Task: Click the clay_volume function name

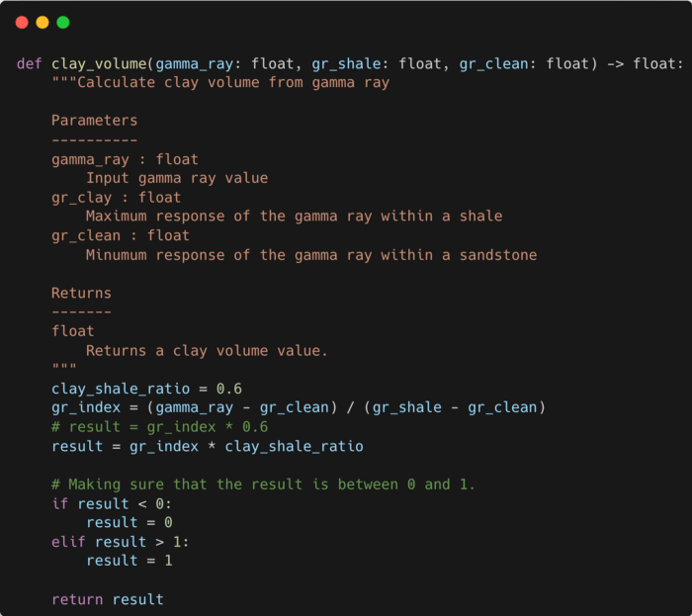Action: [99, 63]
